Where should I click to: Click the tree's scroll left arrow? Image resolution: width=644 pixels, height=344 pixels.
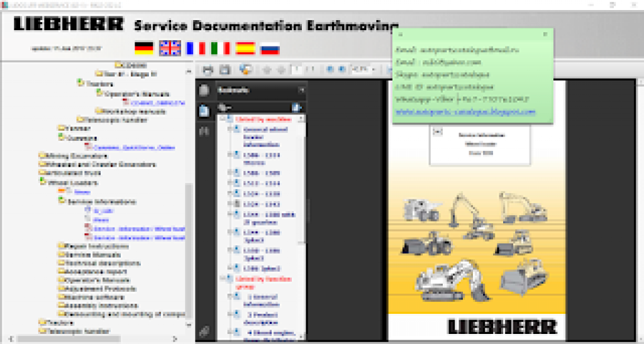(11, 339)
